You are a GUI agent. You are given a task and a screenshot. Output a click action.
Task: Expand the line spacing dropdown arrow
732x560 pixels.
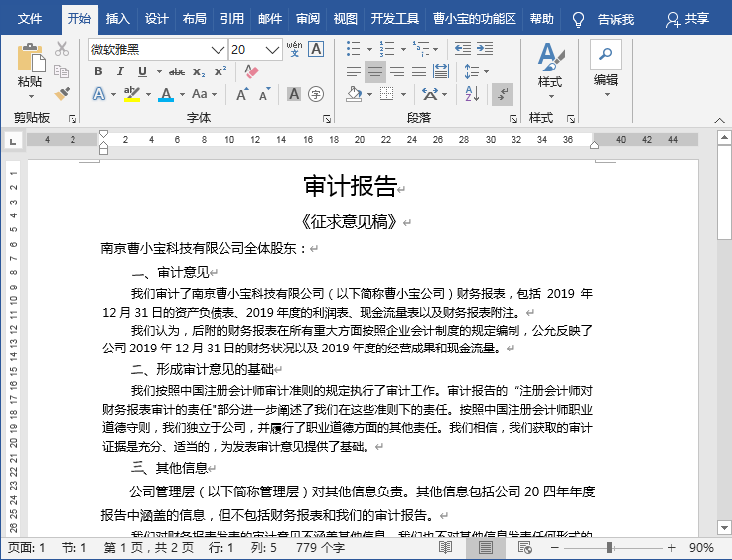point(486,71)
